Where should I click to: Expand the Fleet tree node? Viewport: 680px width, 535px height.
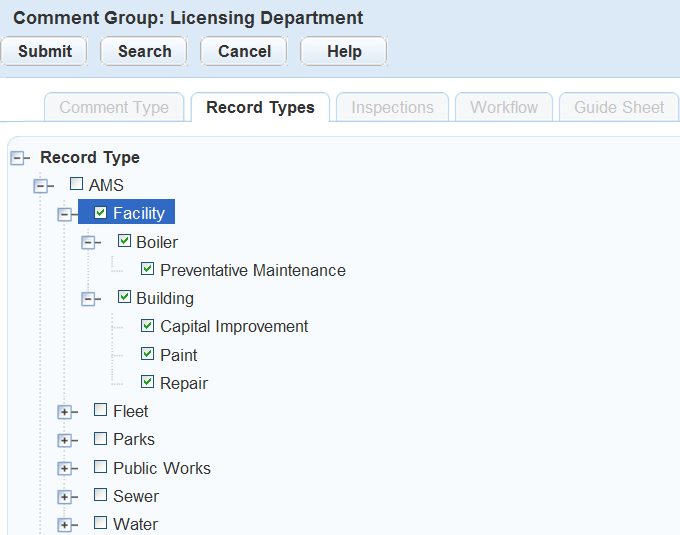(x=65, y=411)
